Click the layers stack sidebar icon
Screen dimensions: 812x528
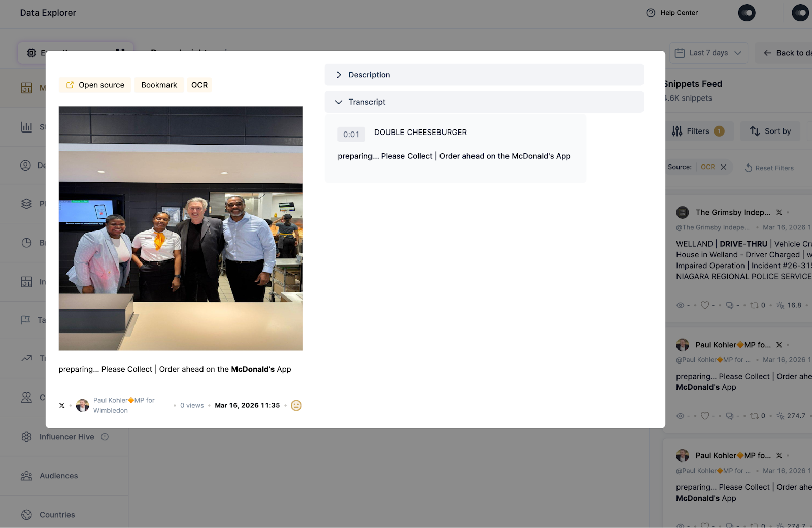[x=26, y=204]
